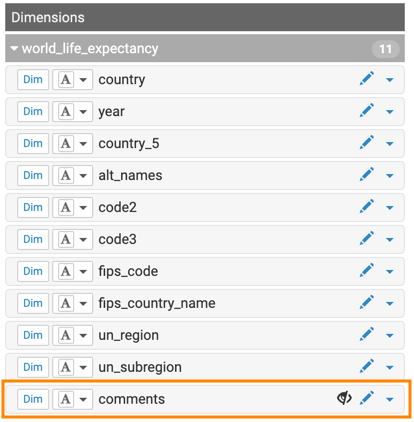The image size is (414, 422).
Task: Click the pencil icon for year
Action: [367, 111]
